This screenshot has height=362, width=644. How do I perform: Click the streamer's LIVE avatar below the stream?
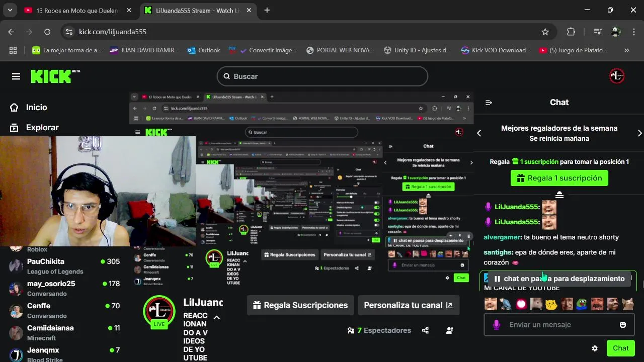(x=159, y=312)
